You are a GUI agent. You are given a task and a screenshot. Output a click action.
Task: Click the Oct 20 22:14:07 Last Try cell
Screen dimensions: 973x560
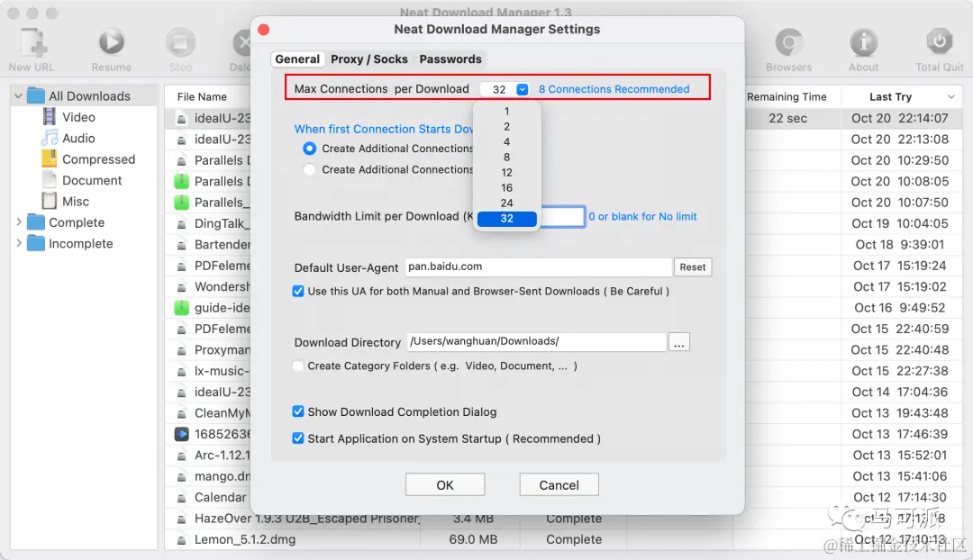(899, 118)
